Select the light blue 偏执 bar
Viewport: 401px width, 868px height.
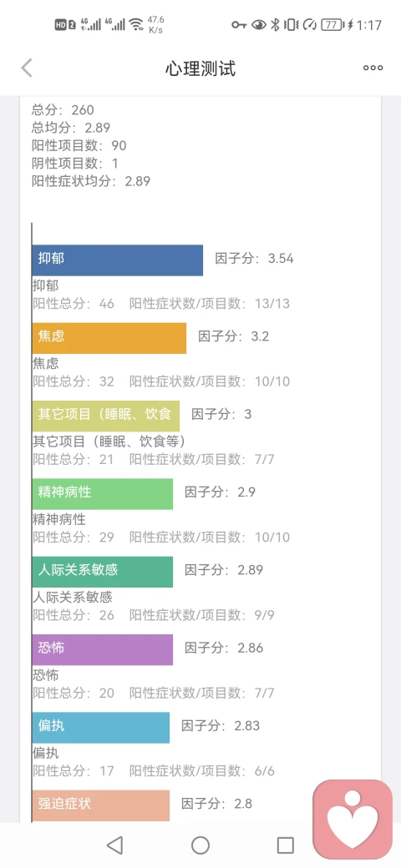[101, 728]
